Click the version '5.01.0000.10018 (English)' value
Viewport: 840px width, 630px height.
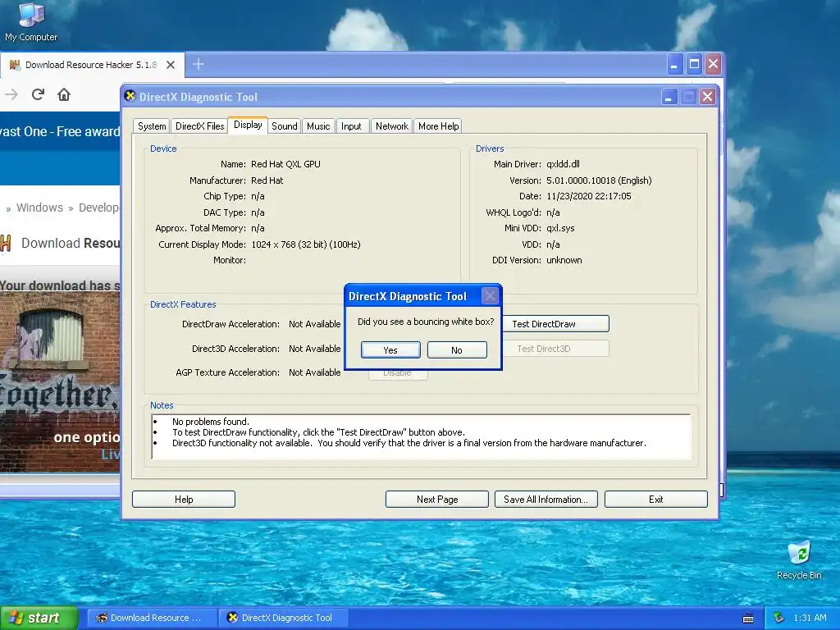tap(599, 180)
